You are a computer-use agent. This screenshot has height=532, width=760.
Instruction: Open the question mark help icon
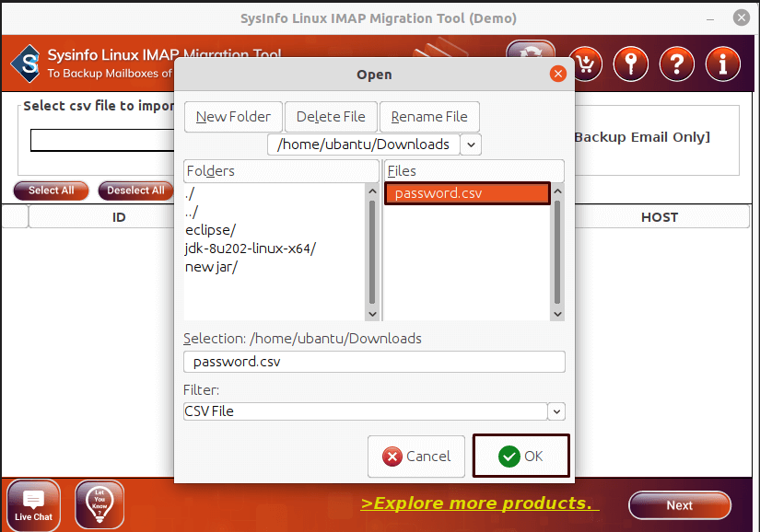point(677,64)
